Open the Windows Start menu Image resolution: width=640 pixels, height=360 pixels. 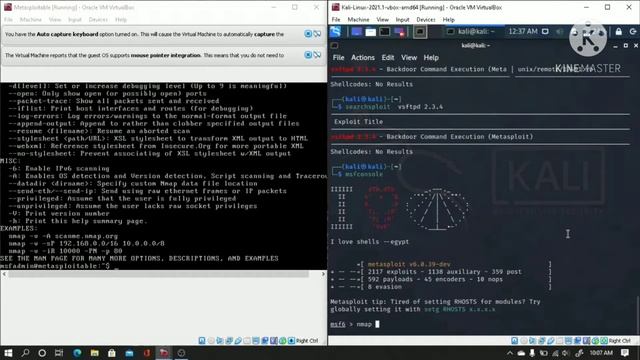point(8,353)
